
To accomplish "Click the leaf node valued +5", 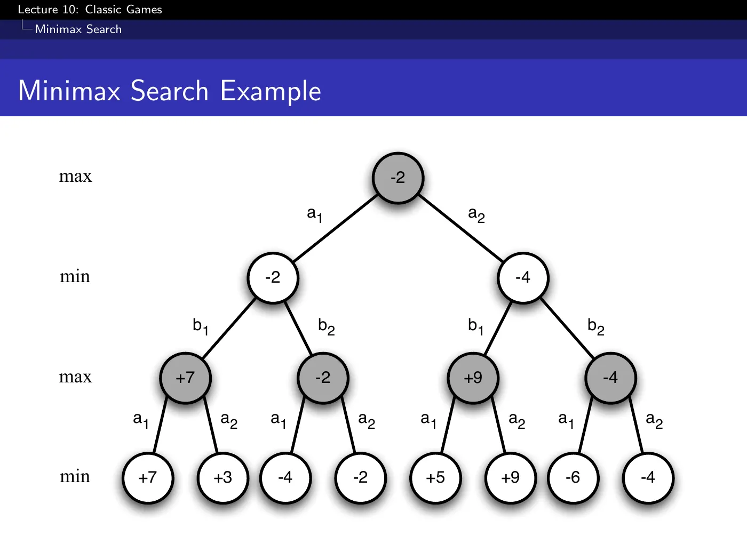I will coord(435,477).
